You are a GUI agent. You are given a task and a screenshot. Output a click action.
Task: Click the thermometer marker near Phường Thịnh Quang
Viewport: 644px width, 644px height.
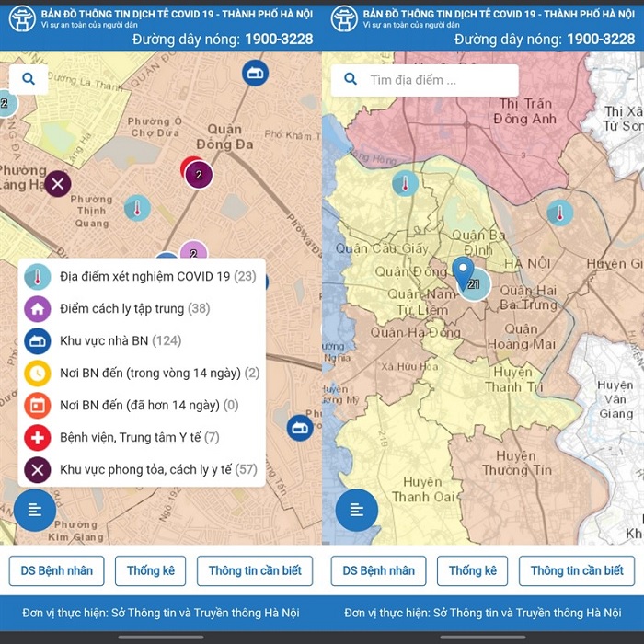pos(137,209)
